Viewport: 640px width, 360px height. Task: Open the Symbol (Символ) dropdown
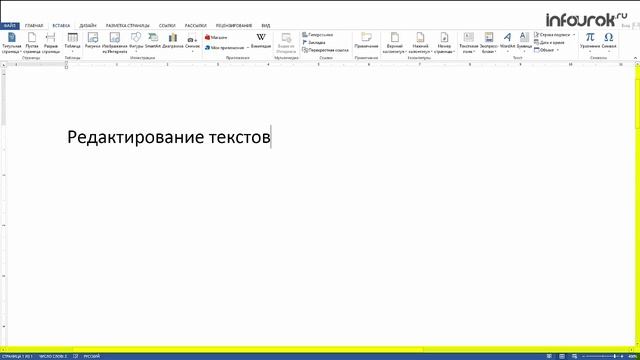pyautogui.click(x=609, y=43)
